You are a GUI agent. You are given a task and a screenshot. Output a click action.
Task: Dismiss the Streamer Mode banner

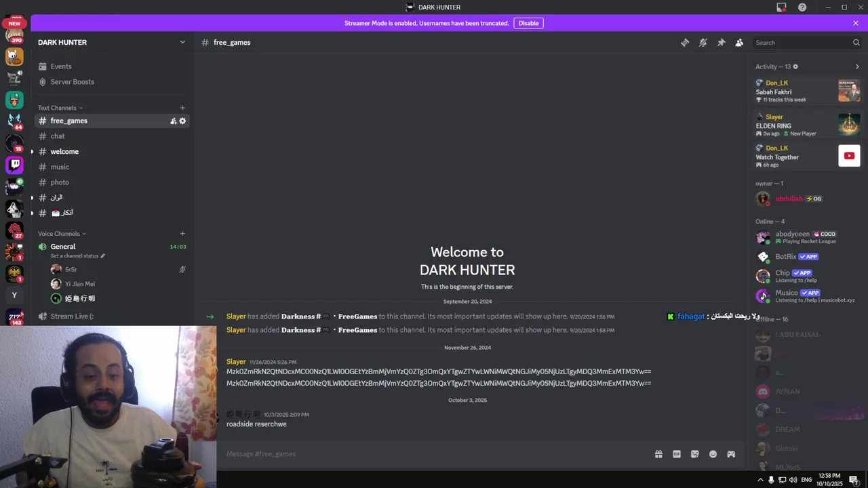tap(856, 23)
